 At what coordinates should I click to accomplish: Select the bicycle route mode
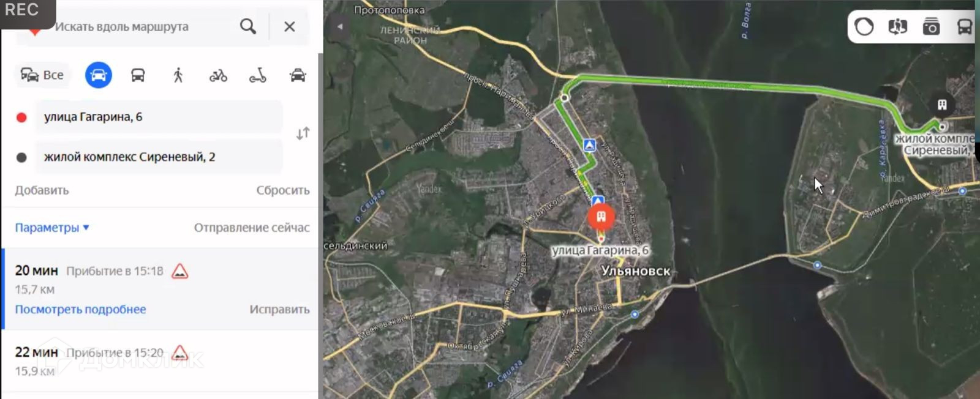[218, 76]
